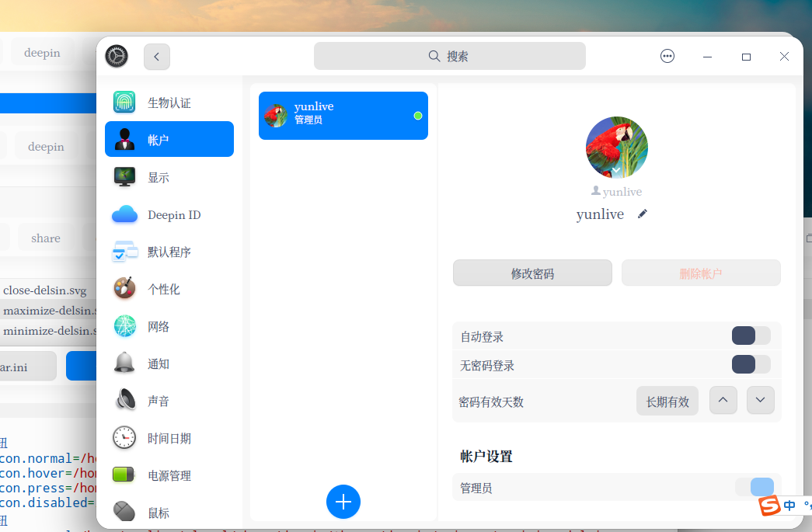The height and width of the screenshot is (532, 812).
Task: Switch the 中 Chinese input mode indicator
Action: click(x=789, y=505)
